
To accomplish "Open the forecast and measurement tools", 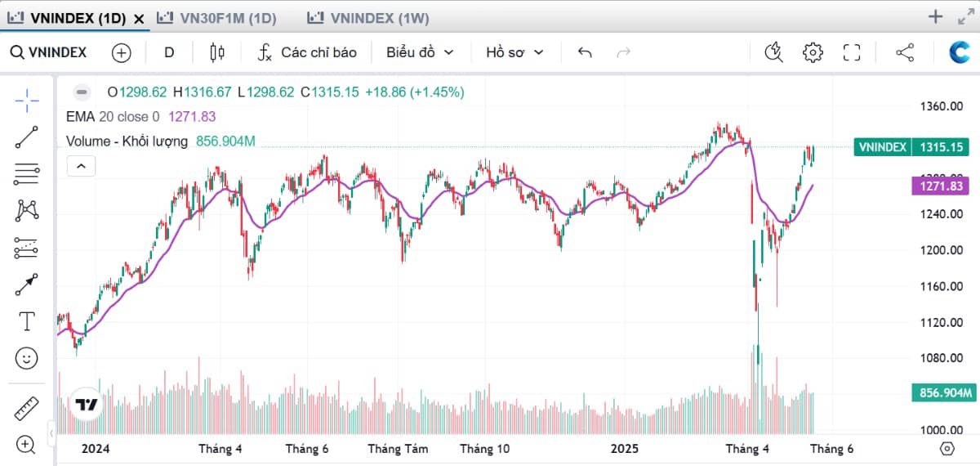I will (x=27, y=247).
